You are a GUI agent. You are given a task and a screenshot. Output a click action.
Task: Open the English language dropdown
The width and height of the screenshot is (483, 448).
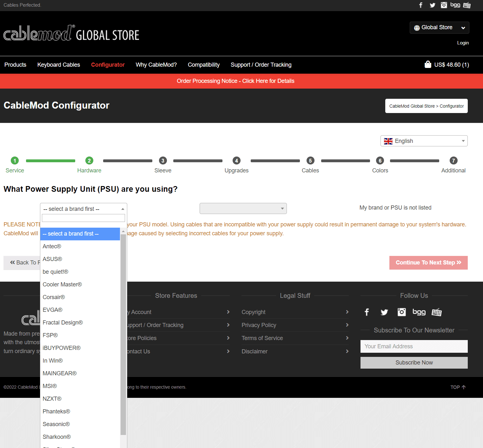(424, 141)
